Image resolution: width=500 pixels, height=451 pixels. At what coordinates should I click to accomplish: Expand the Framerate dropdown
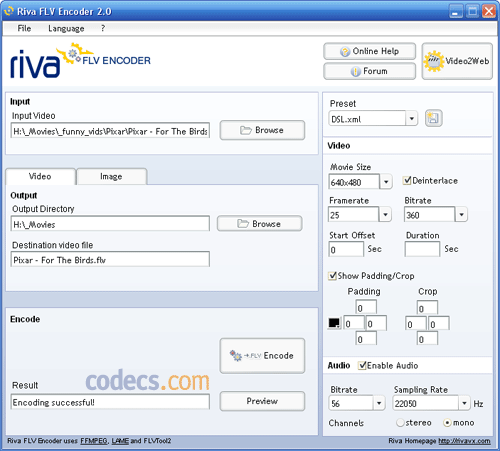coord(385,214)
